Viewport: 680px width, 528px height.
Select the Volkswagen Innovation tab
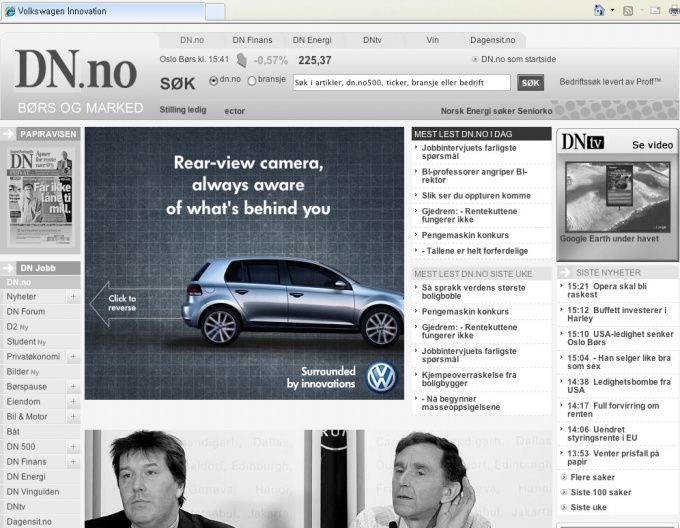pyautogui.click(x=102, y=11)
